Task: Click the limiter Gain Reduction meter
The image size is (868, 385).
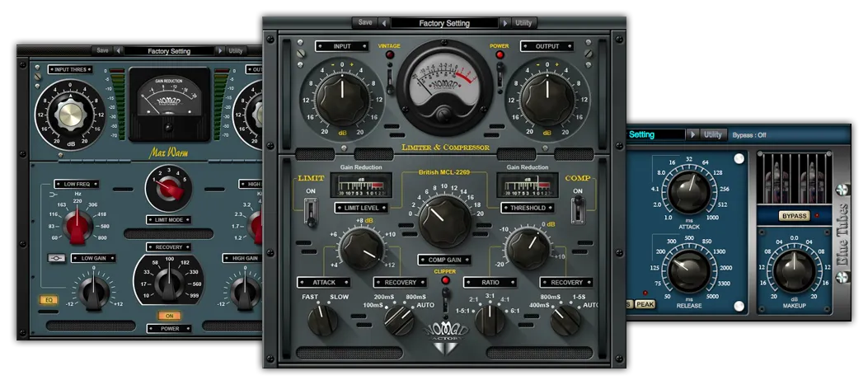Action: 361,185
